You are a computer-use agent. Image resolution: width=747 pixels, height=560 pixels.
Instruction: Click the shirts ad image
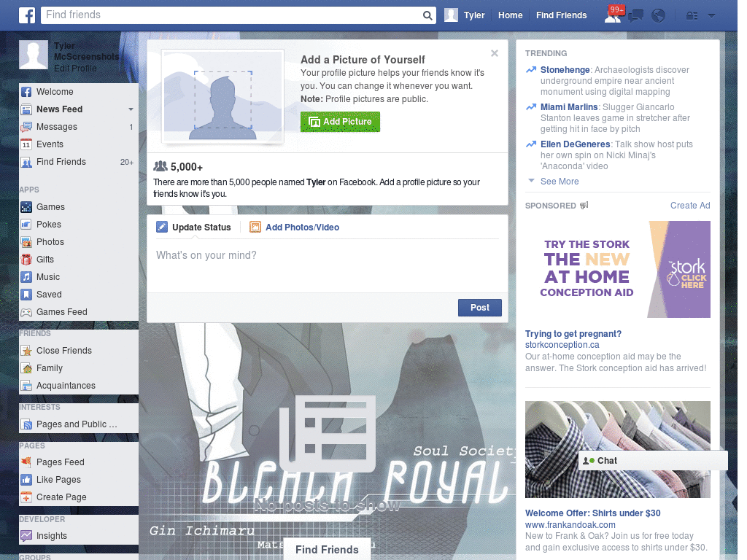[617, 449]
